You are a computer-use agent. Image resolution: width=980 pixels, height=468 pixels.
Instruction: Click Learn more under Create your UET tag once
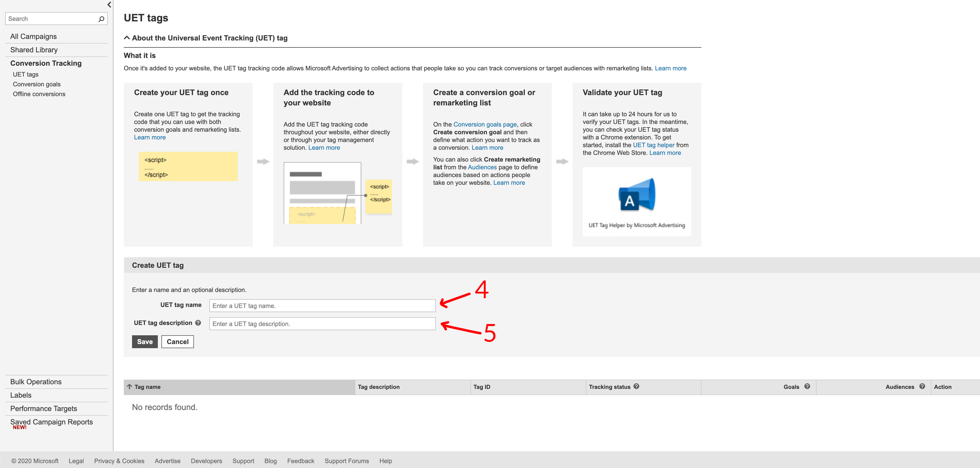150,138
